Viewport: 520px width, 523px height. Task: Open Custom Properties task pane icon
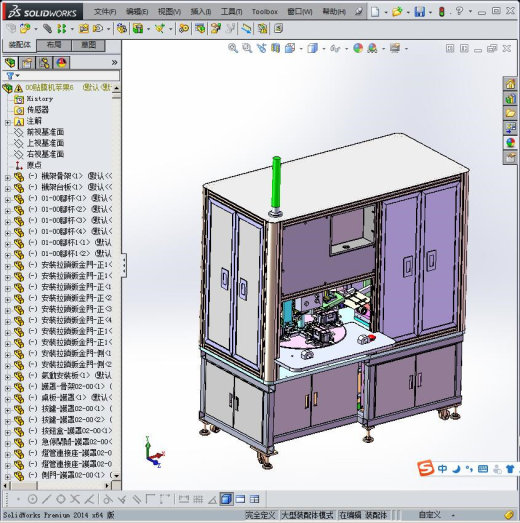point(511,157)
